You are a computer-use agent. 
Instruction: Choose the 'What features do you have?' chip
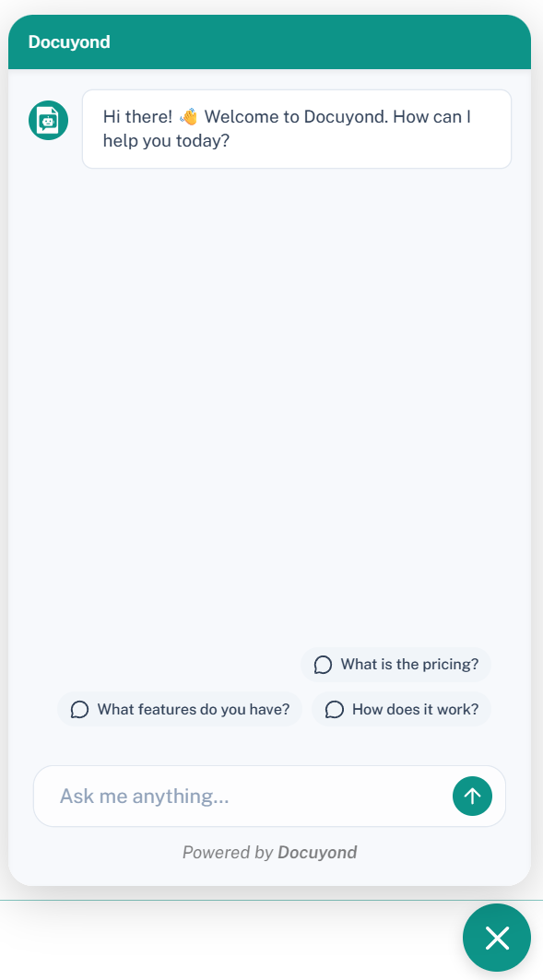click(x=180, y=709)
